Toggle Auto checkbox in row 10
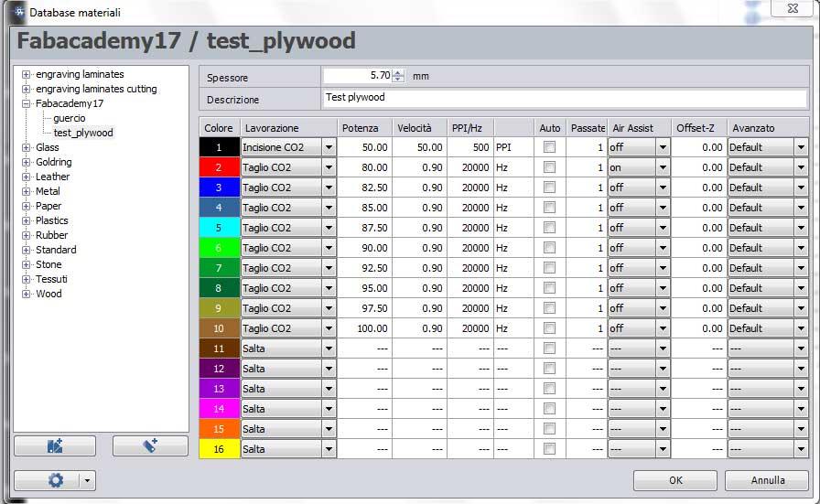Viewport: 820px width, 504px height. pos(549,328)
